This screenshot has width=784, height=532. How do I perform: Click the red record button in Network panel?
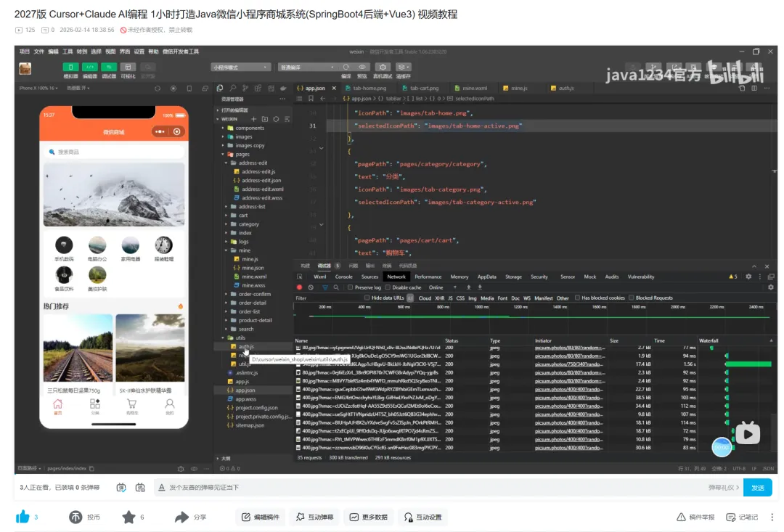299,287
